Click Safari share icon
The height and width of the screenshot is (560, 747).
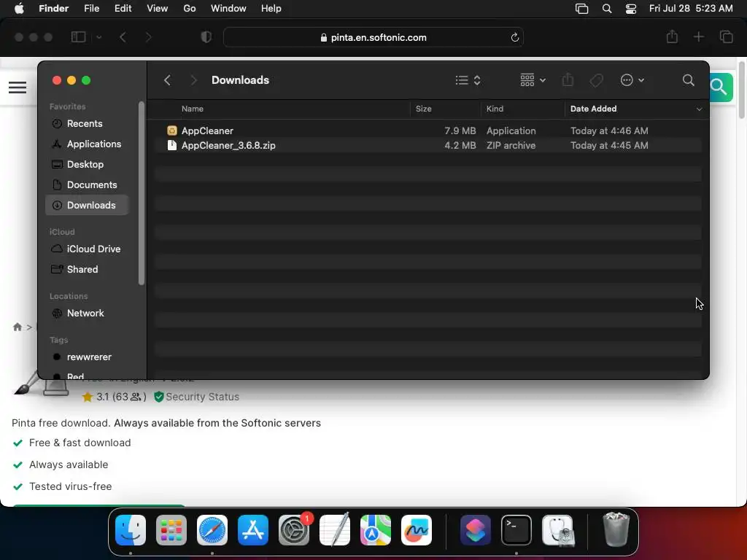tap(672, 36)
